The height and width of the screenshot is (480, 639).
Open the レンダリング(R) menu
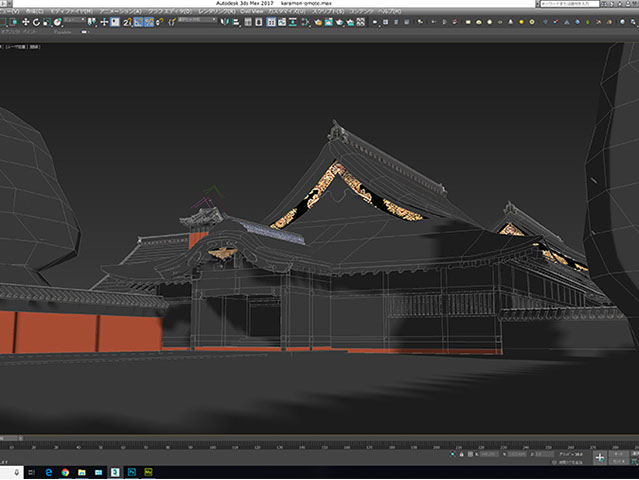[x=215, y=11]
